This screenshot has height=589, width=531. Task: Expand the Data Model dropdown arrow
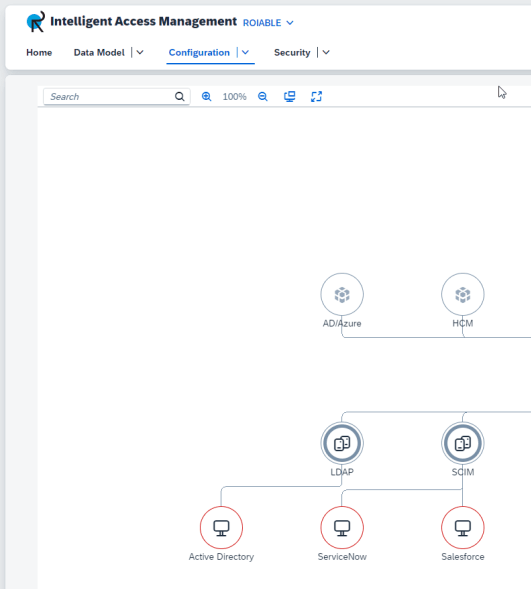coord(140,53)
